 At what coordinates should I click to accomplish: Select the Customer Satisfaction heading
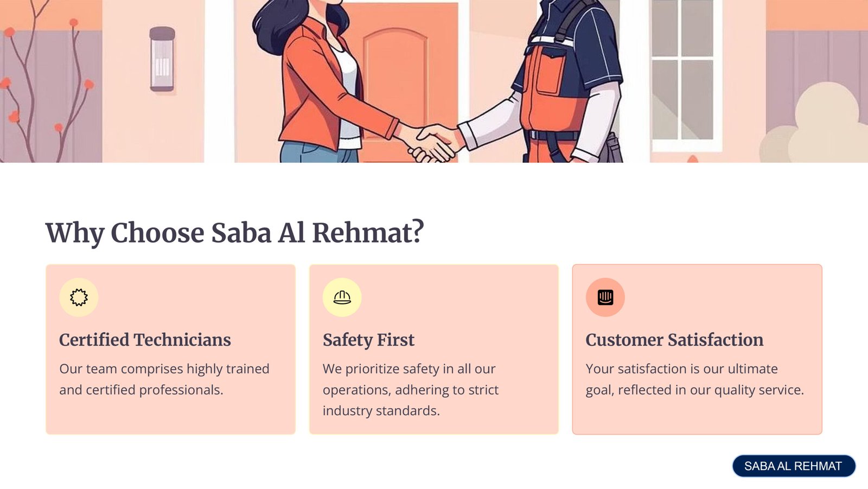coord(674,340)
